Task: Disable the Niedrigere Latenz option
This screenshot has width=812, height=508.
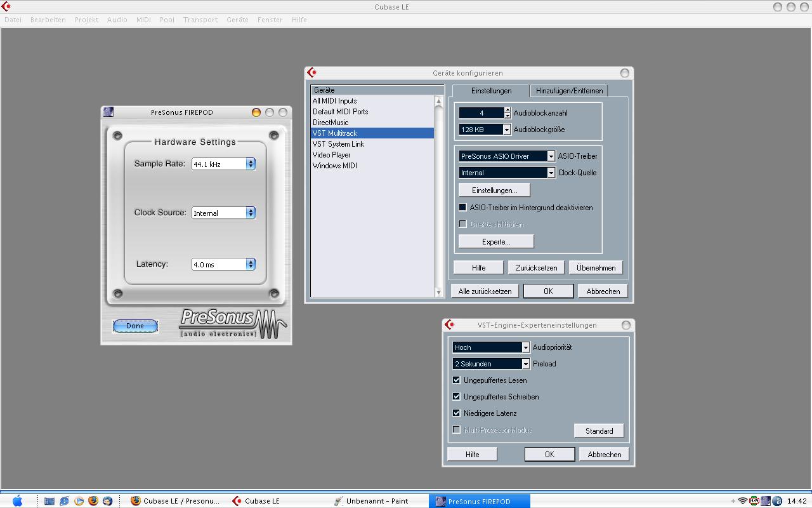Action: [x=456, y=413]
